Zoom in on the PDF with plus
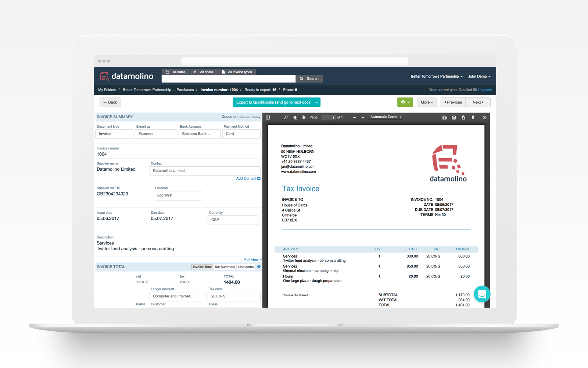 coord(363,117)
